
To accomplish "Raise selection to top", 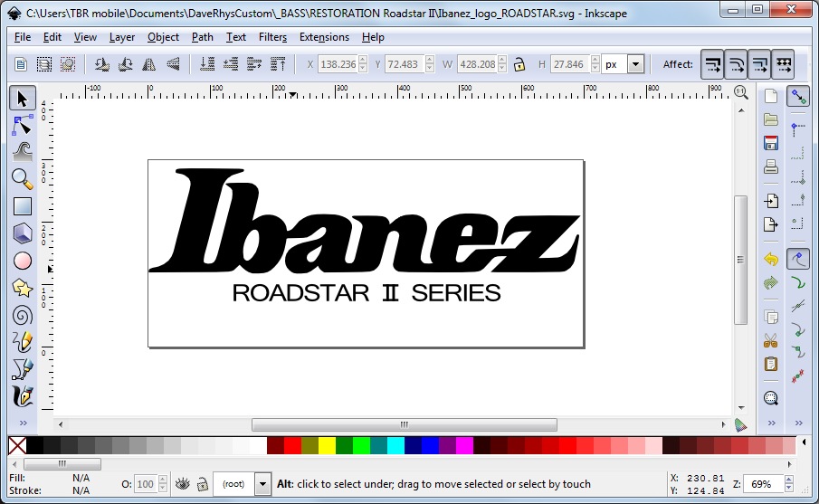I will (278, 64).
